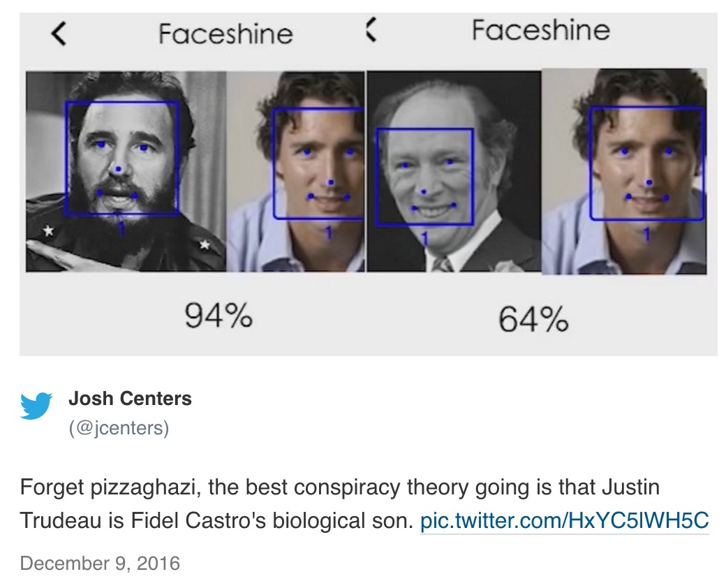The image size is (726, 588).
Task: Tap the back chevron in right Faceshine panel
Action: 371,30
